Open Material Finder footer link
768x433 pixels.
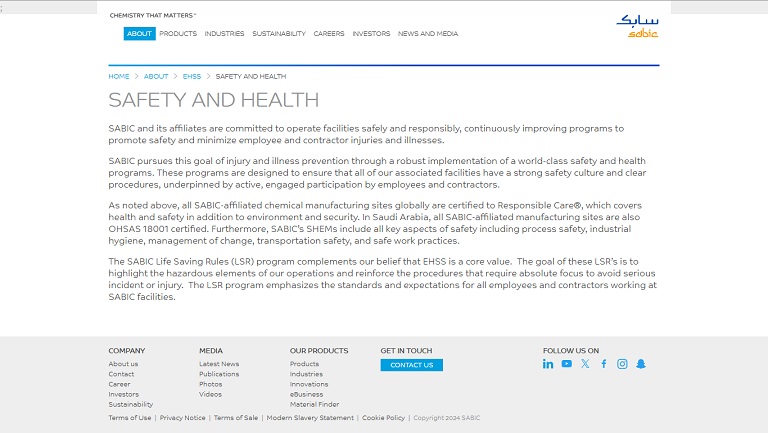pos(314,404)
